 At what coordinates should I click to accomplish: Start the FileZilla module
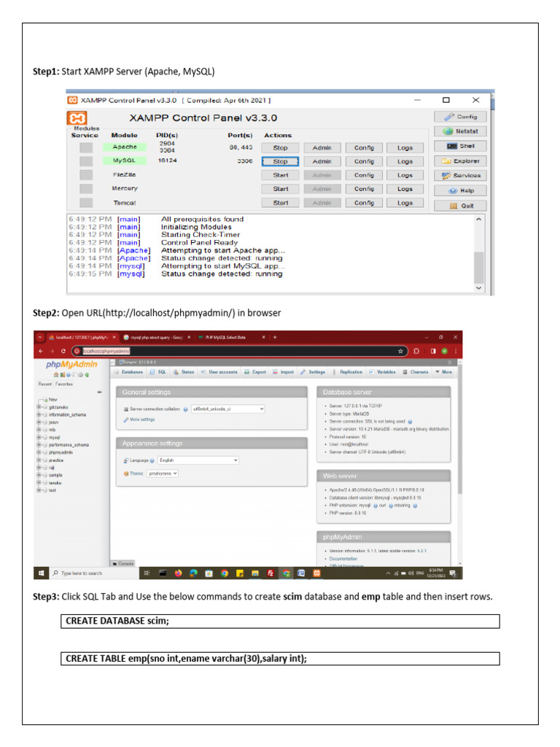281,175
